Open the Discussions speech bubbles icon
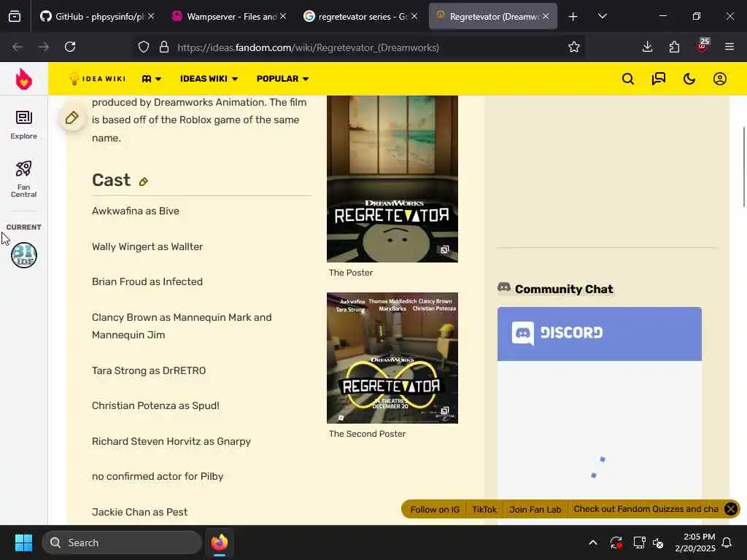 click(659, 79)
